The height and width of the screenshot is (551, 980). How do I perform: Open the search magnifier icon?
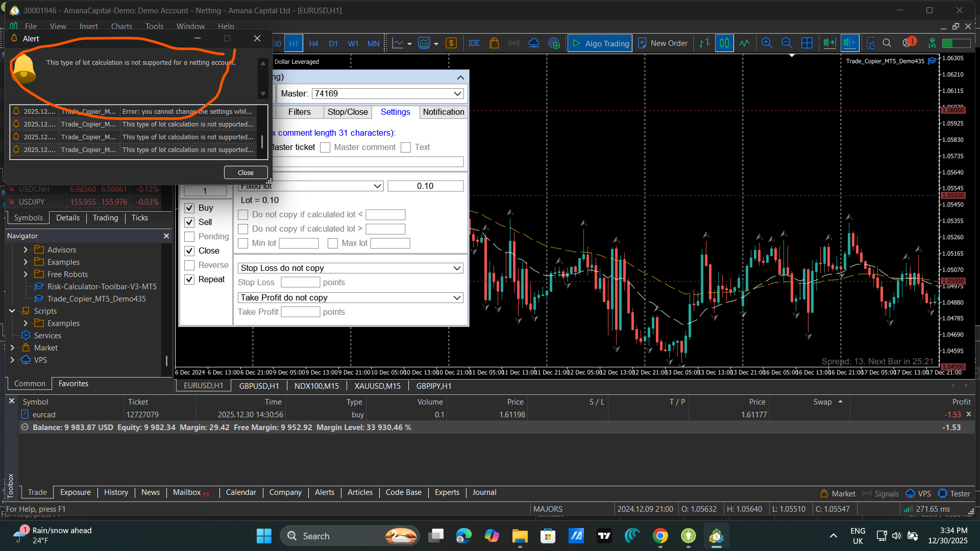click(x=887, y=43)
